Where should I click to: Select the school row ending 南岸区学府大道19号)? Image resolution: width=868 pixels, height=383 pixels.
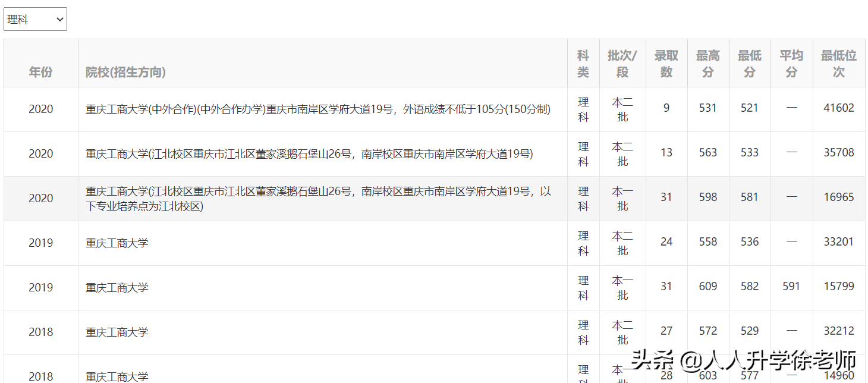coord(309,154)
